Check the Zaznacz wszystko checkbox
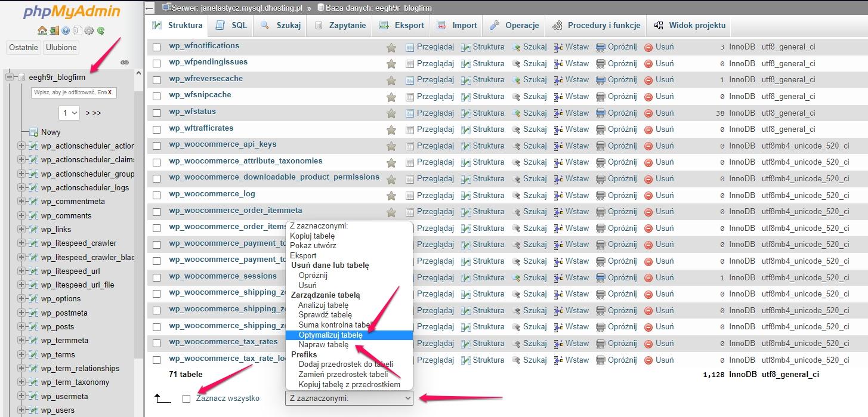This screenshot has width=868, height=417. (x=187, y=399)
